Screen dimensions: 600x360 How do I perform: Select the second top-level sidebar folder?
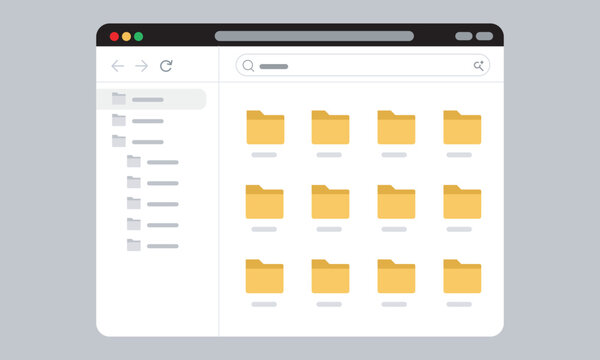pyautogui.click(x=137, y=120)
